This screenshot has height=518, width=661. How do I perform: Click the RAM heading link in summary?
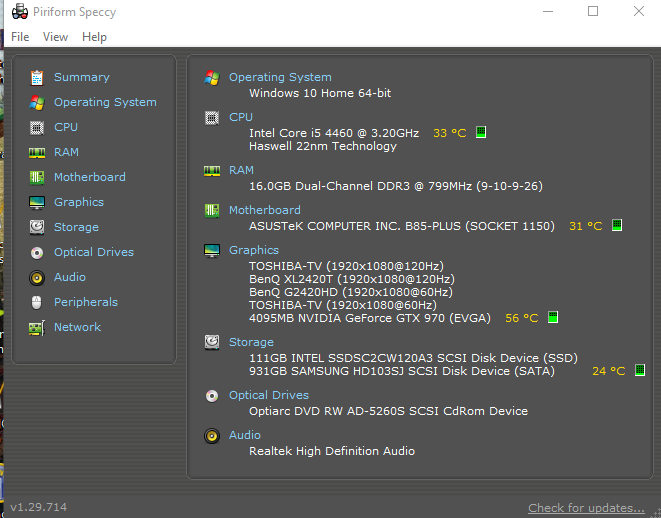click(x=241, y=170)
